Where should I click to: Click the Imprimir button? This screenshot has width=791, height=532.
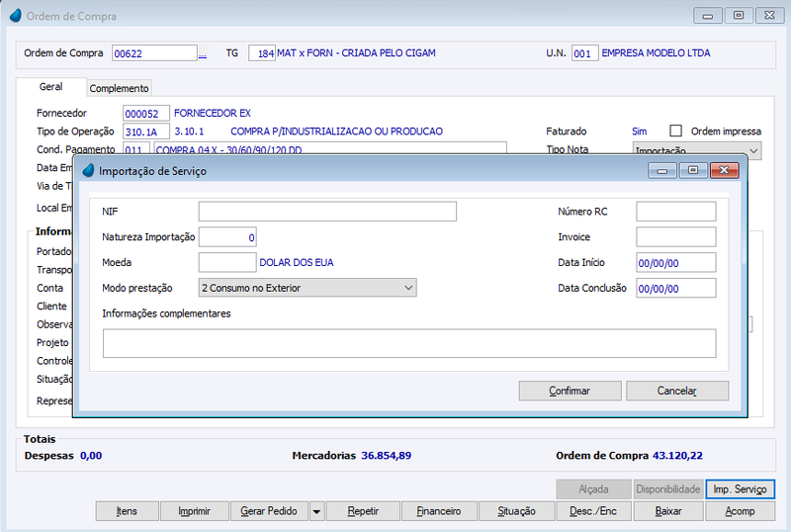point(194,511)
